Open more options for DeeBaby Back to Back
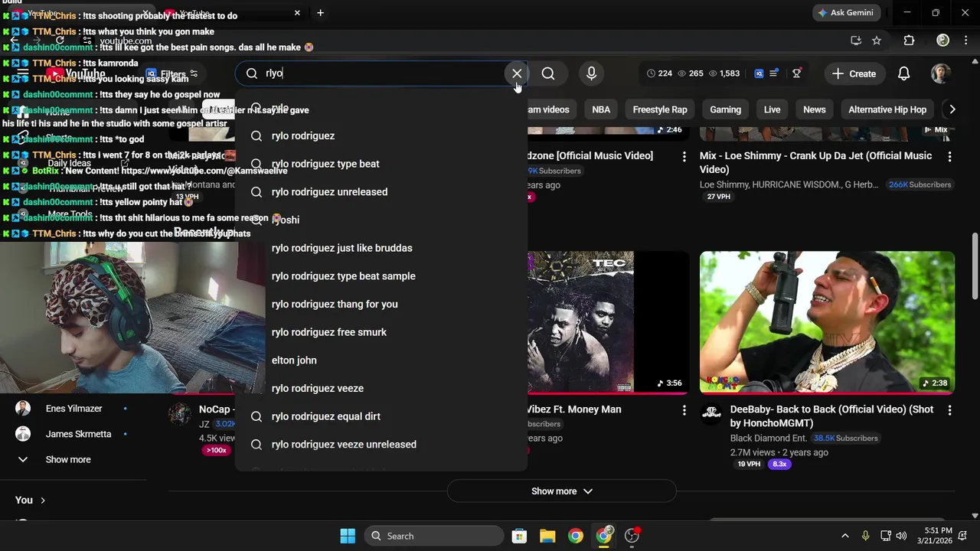 (x=949, y=410)
